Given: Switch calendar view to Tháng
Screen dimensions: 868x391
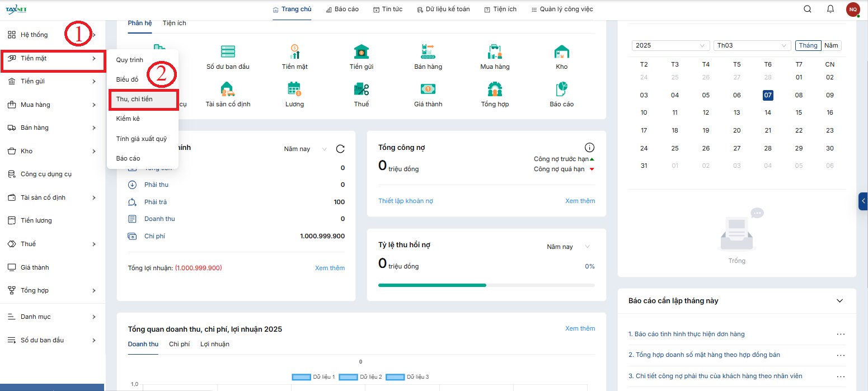Looking at the screenshot, I should pos(808,45).
